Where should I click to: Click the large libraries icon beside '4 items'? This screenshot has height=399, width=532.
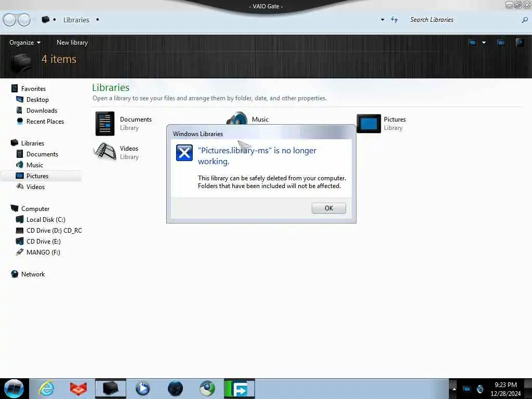pyautogui.click(x=21, y=63)
